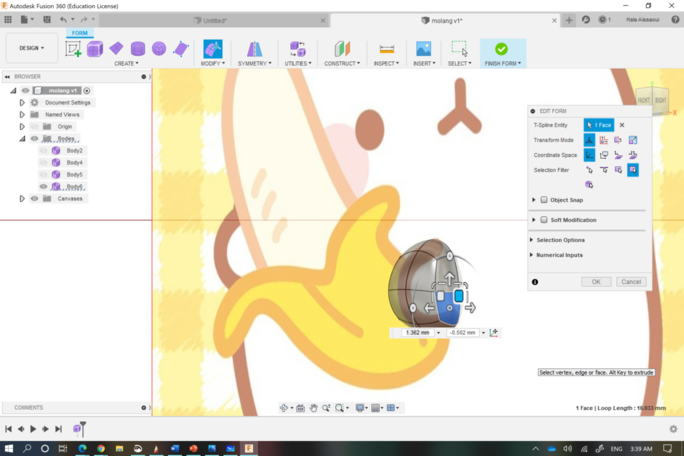Click the 1.362 mm value field

[417, 333]
